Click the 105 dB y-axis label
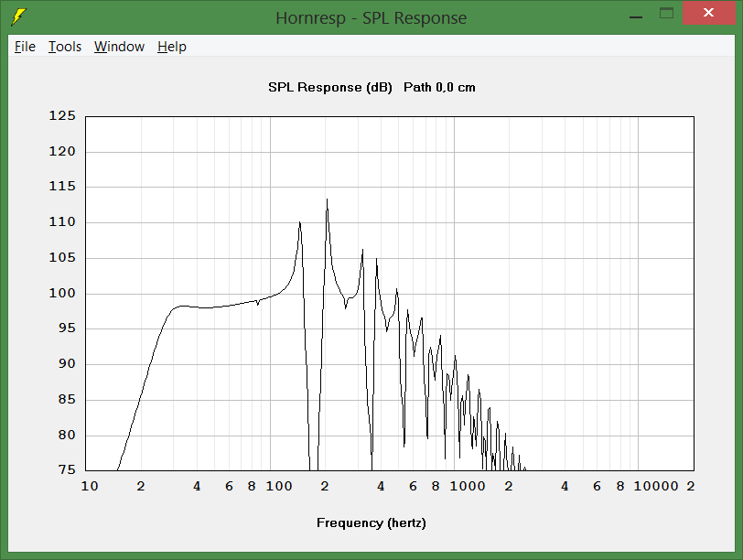 [x=62, y=257]
